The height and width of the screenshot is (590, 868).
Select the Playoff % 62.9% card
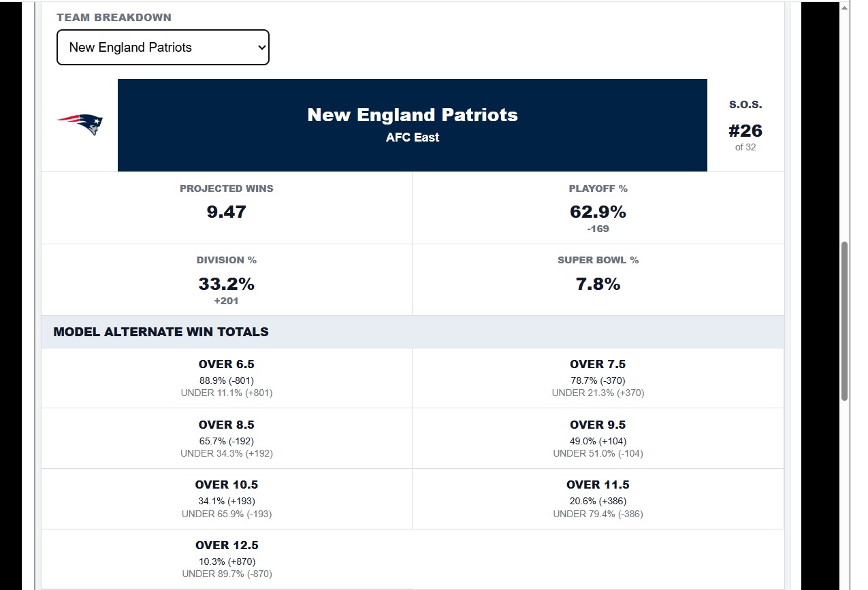pos(598,208)
